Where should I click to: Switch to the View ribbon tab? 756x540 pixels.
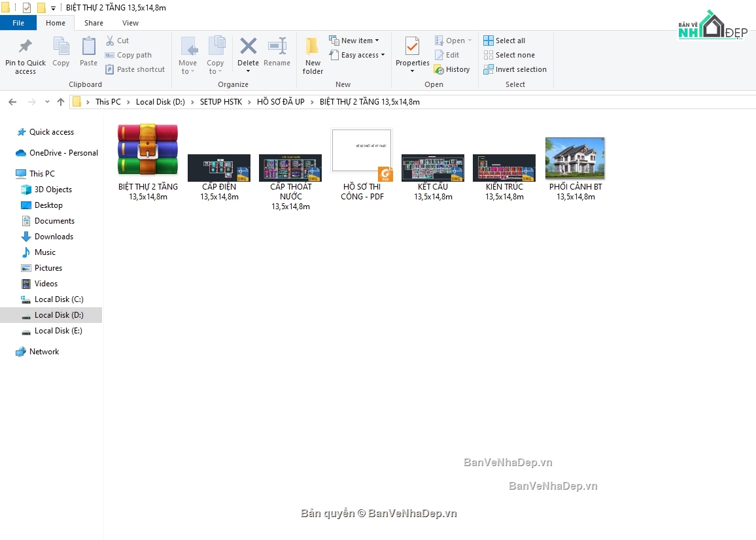[x=130, y=22]
